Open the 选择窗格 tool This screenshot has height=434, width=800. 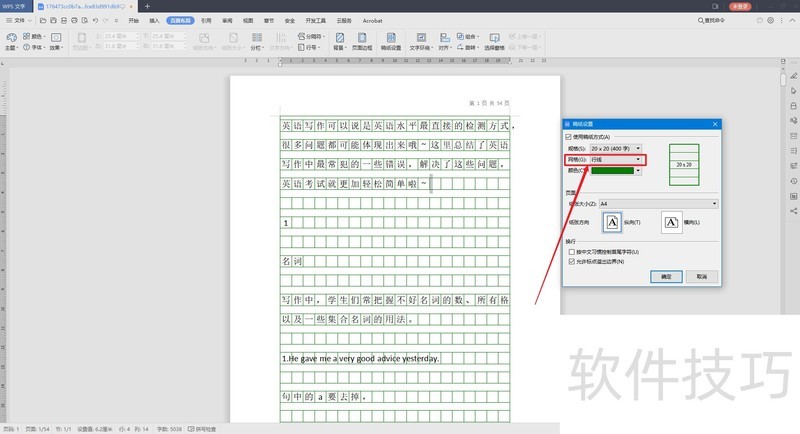coord(495,42)
